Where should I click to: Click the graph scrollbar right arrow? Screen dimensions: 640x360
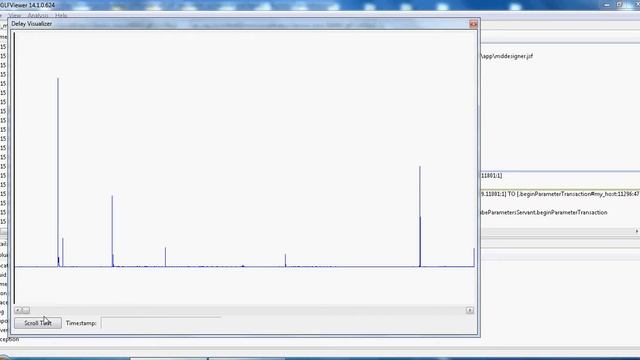coord(470,310)
